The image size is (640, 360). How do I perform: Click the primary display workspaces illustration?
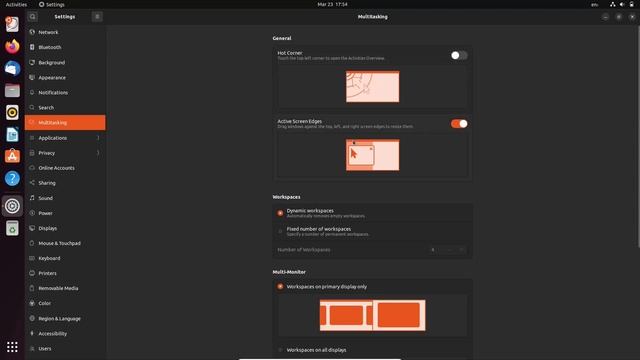click(x=373, y=315)
